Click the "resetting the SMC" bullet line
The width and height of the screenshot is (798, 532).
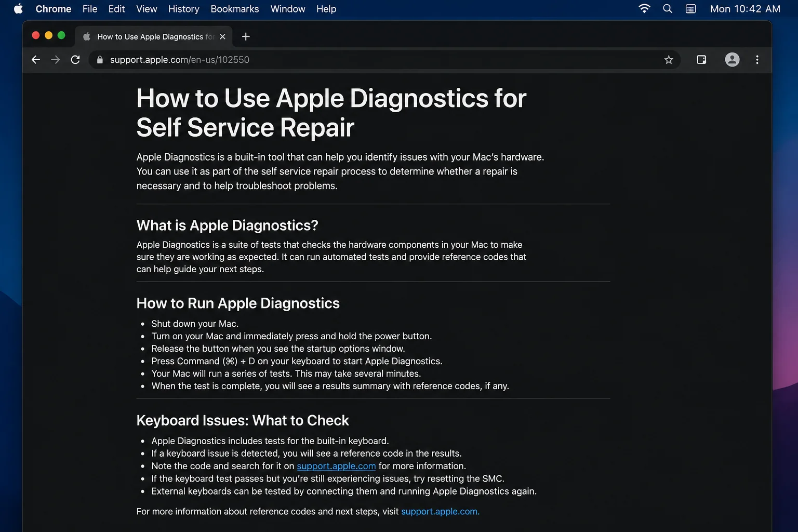pyautogui.click(x=328, y=478)
